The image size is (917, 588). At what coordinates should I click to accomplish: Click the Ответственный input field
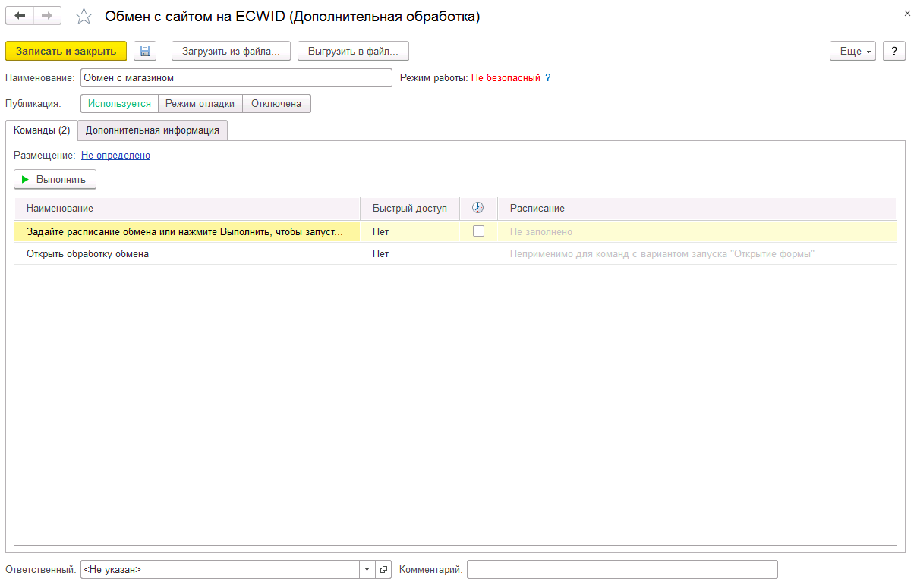click(219, 569)
